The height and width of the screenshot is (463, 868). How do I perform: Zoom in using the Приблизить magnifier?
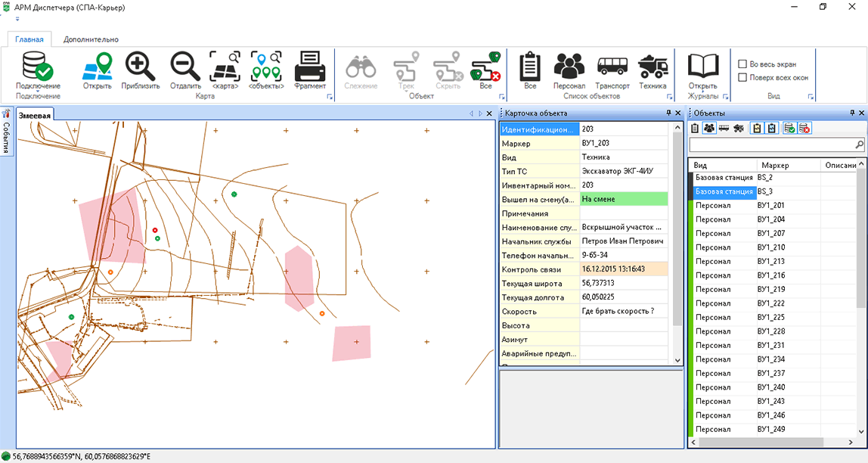[140, 66]
